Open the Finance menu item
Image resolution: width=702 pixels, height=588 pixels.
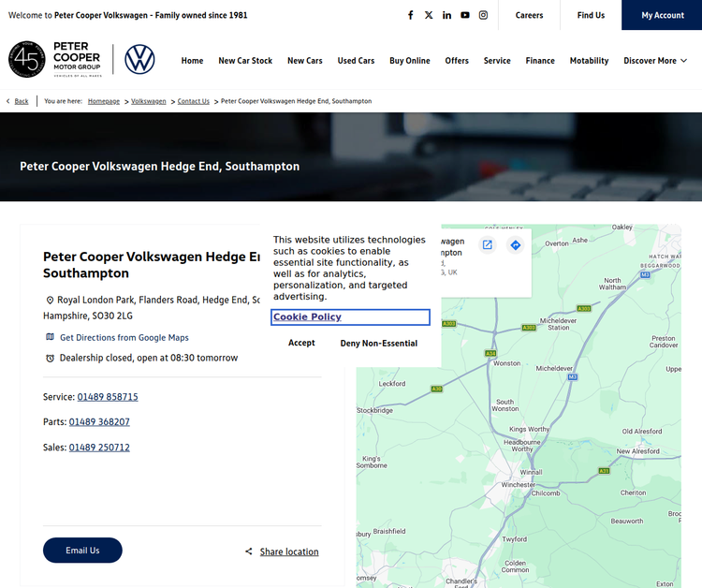pos(540,61)
